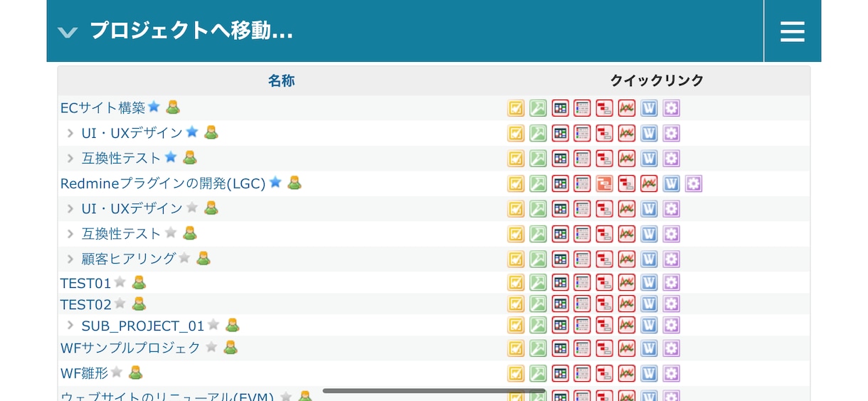Image resolution: width=868 pixels, height=401 pixels.
Task: Open Wiki icon for WF雛形
Action: point(649,373)
